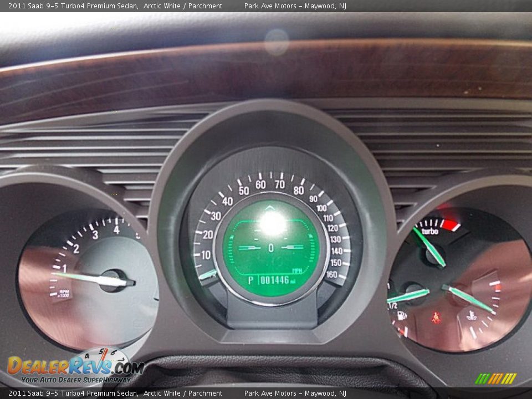This screenshot has height=399, width=532.
Task: Click the turbo gauge needle hub
Action: pos(435,255)
